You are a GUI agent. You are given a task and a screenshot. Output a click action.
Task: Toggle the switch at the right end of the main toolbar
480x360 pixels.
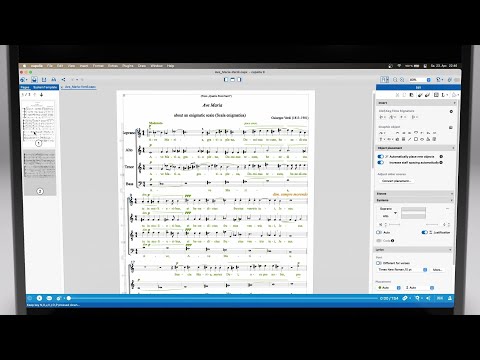click(457, 80)
